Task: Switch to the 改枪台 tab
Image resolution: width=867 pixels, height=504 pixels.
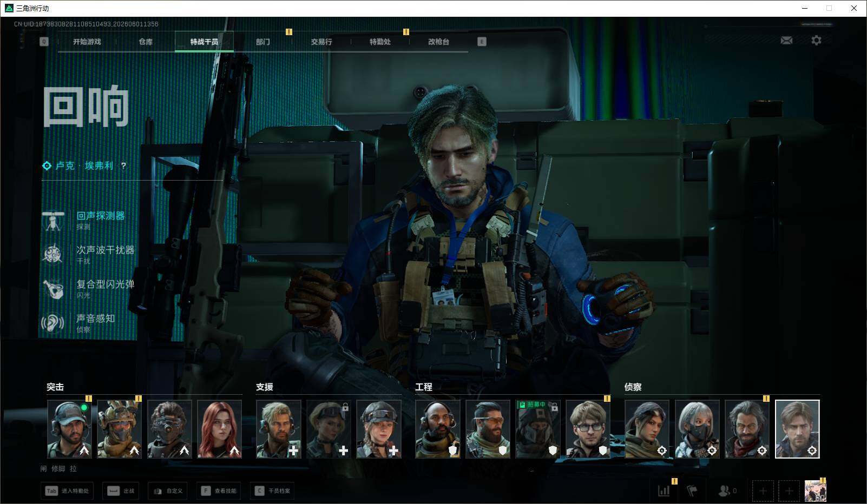Action: click(x=438, y=42)
